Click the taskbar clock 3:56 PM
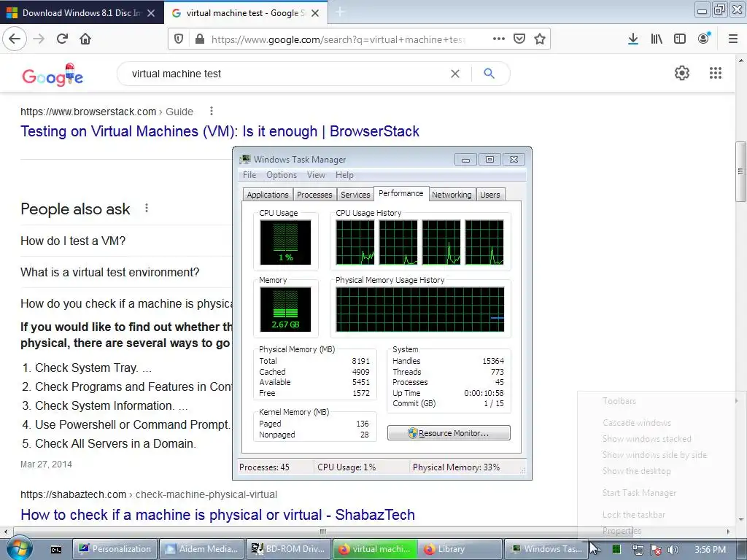The width and height of the screenshot is (747, 560). (x=710, y=550)
